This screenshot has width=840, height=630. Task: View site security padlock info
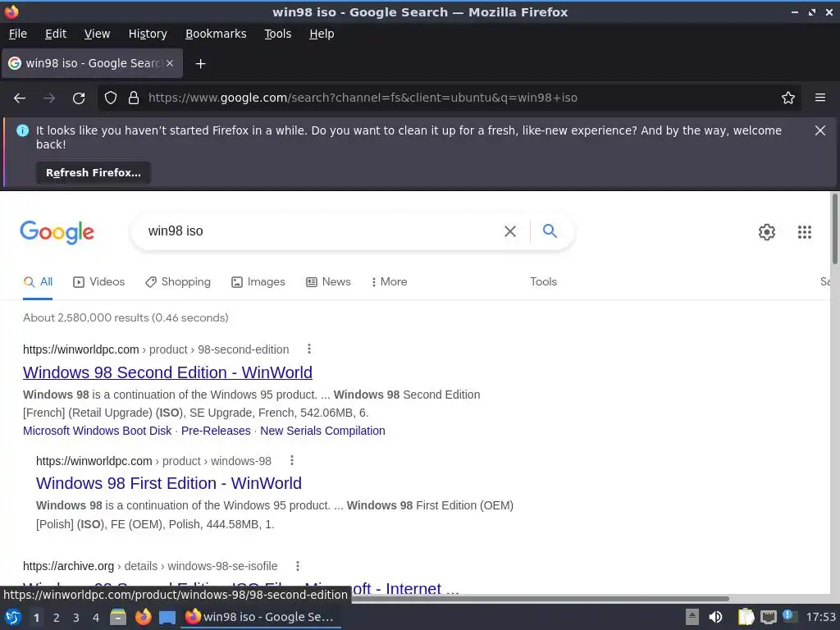[x=134, y=98]
